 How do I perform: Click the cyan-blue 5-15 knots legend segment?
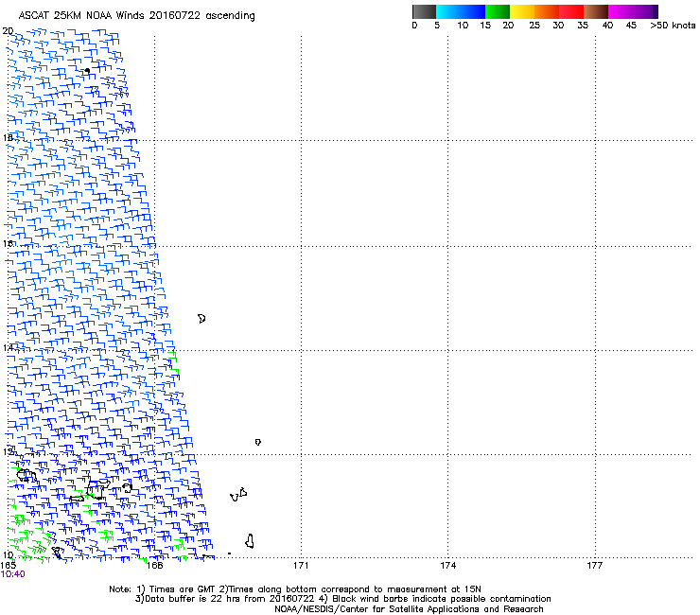click(461, 11)
